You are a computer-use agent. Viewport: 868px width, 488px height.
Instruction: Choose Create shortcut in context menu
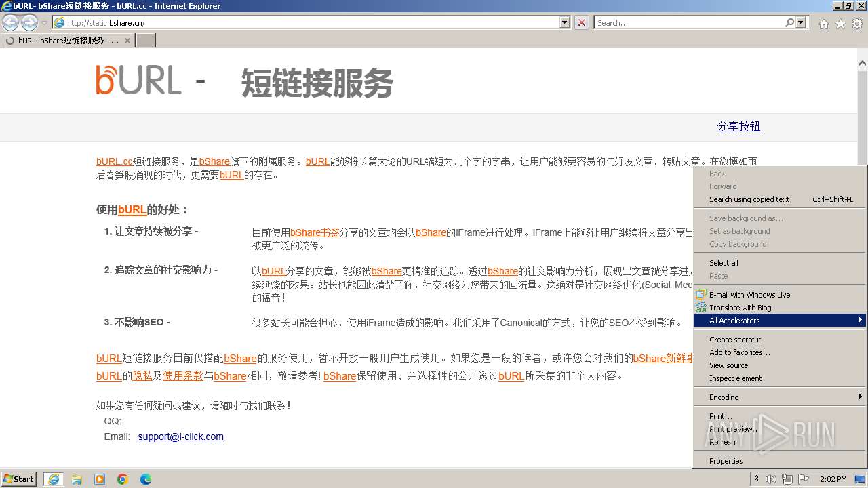click(x=779, y=340)
